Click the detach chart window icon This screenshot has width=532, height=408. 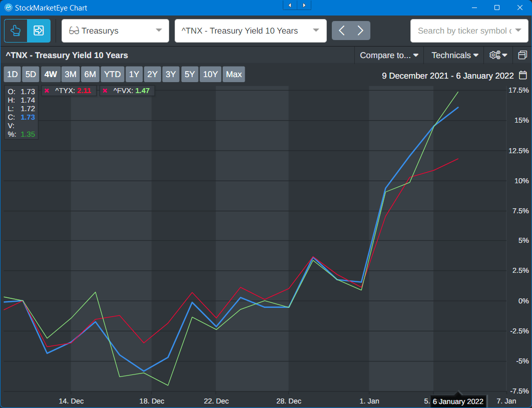[x=522, y=55]
